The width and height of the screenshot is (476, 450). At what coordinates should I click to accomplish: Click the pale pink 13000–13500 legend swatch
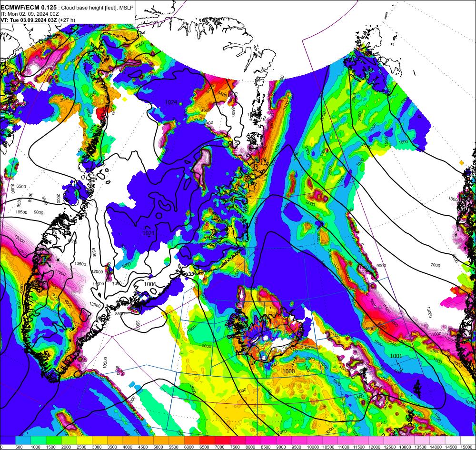click(407, 440)
